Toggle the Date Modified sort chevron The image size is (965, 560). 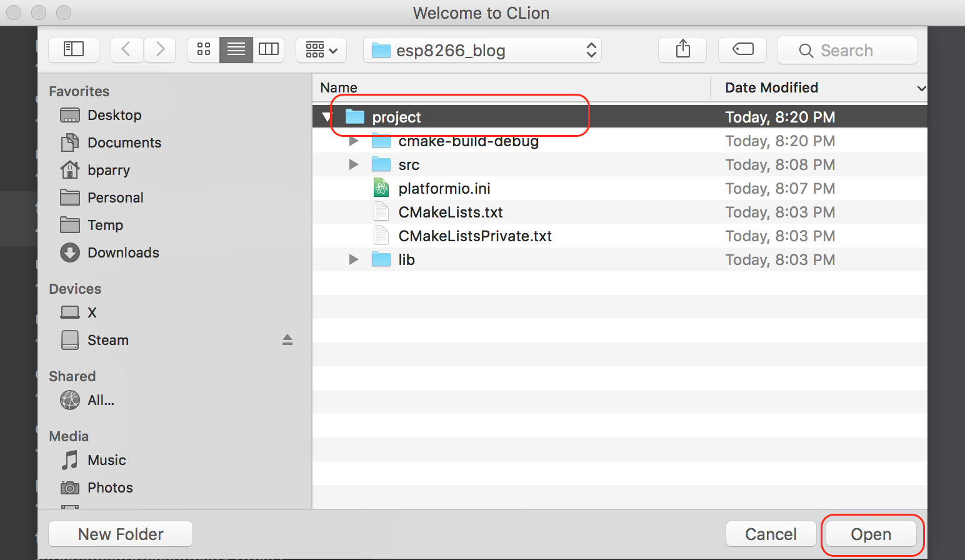click(921, 88)
